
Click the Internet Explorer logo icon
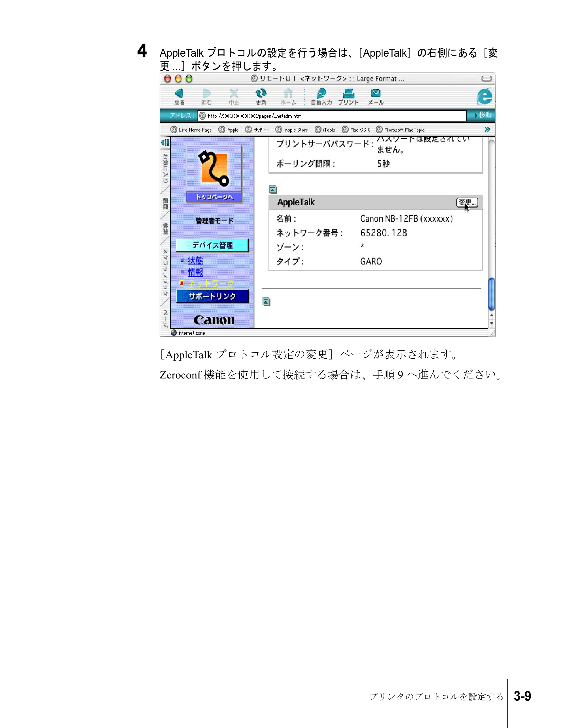click(x=485, y=97)
